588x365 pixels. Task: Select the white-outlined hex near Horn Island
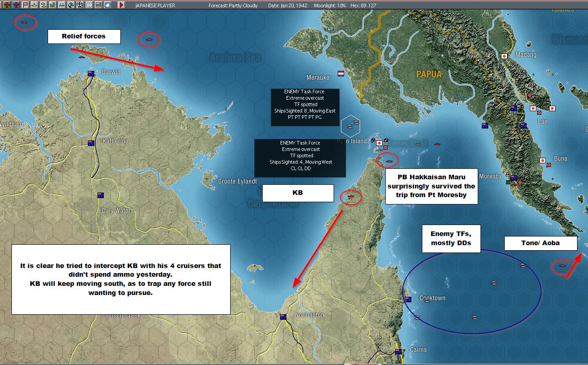click(351, 126)
